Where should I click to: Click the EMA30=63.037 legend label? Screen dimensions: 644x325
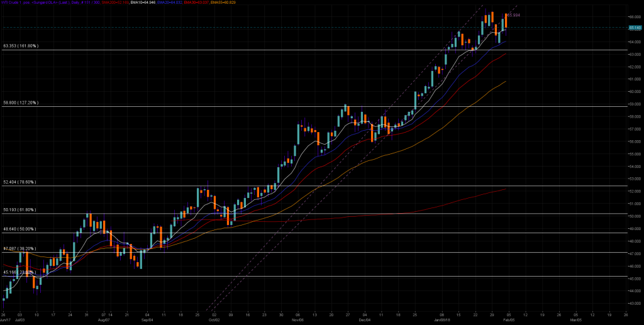(196, 3)
